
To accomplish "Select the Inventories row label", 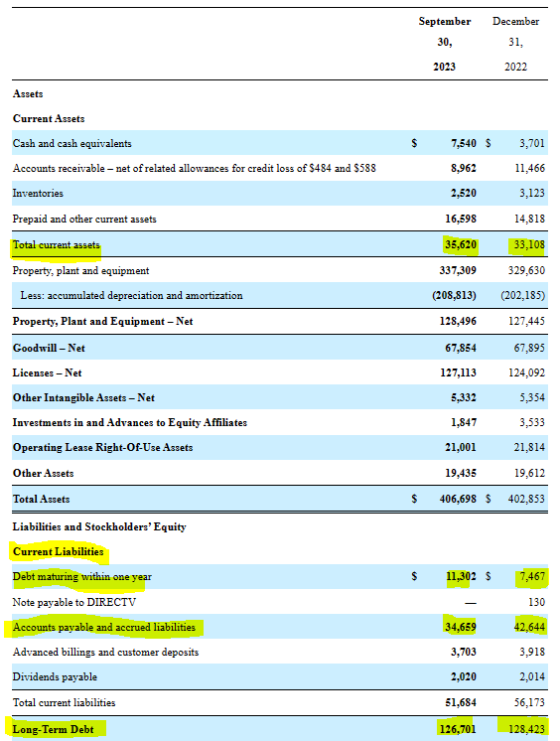I will click(38, 194).
